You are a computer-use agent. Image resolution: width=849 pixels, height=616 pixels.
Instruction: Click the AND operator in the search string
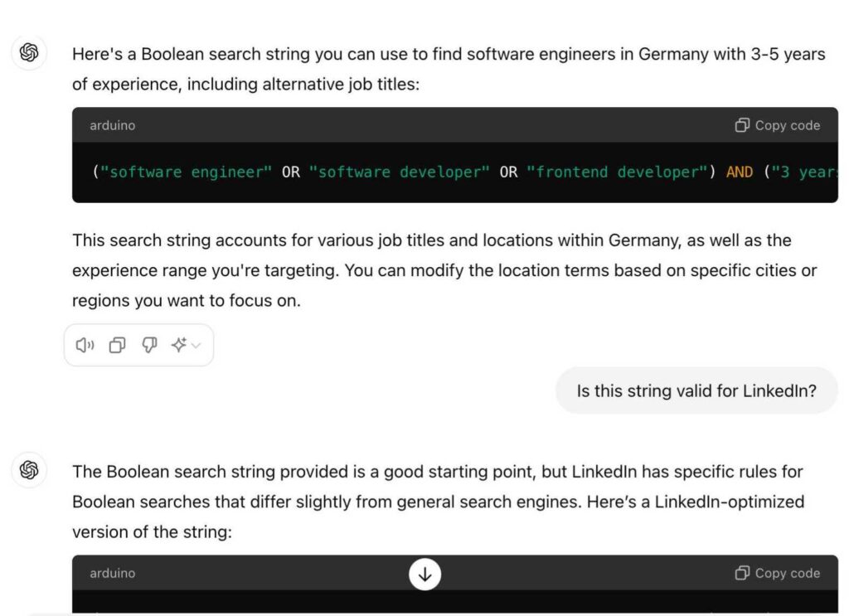coord(740,172)
